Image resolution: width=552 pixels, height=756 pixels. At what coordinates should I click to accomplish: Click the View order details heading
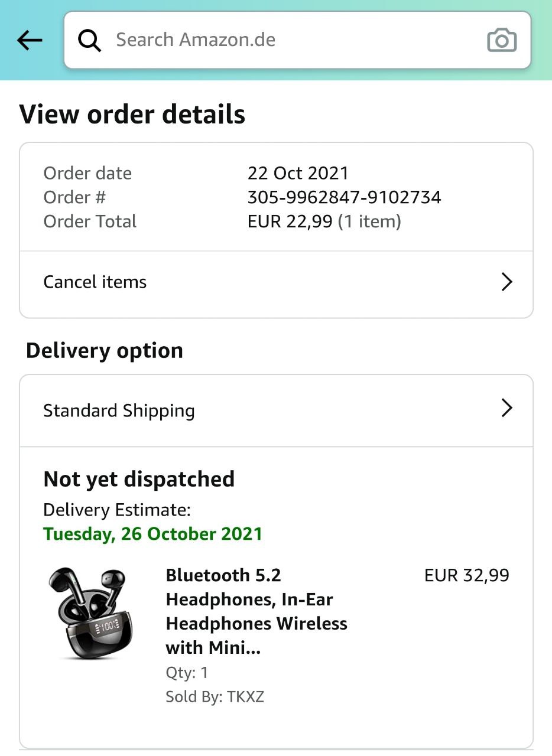click(x=132, y=114)
